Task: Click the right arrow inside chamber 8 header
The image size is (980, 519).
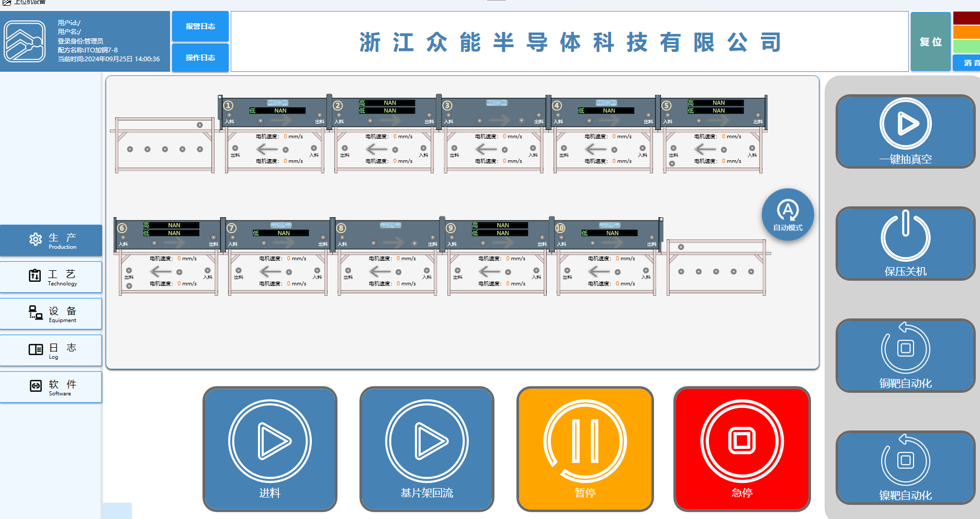Action: pyautogui.click(x=393, y=242)
